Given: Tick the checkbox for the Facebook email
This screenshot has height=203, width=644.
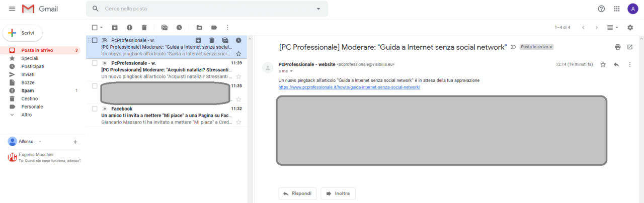Looking at the screenshot, I should click(x=95, y=109).
